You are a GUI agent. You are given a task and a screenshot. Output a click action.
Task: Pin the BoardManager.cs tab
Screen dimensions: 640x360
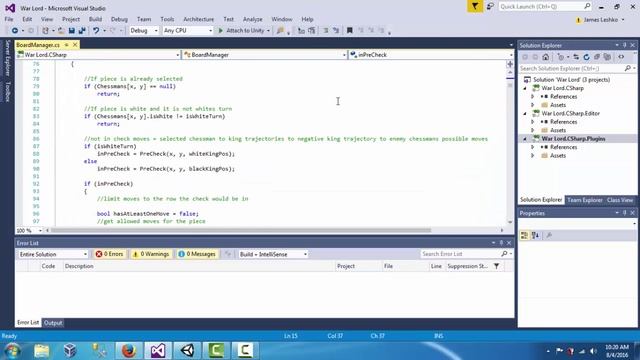click(67, 45)
